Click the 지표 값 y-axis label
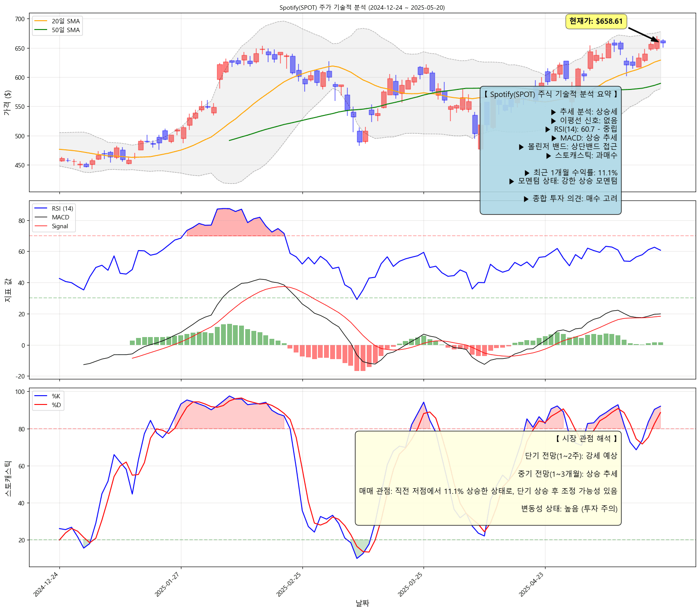The width and height of the screenshot is (700, 612). tap(7, 290)
